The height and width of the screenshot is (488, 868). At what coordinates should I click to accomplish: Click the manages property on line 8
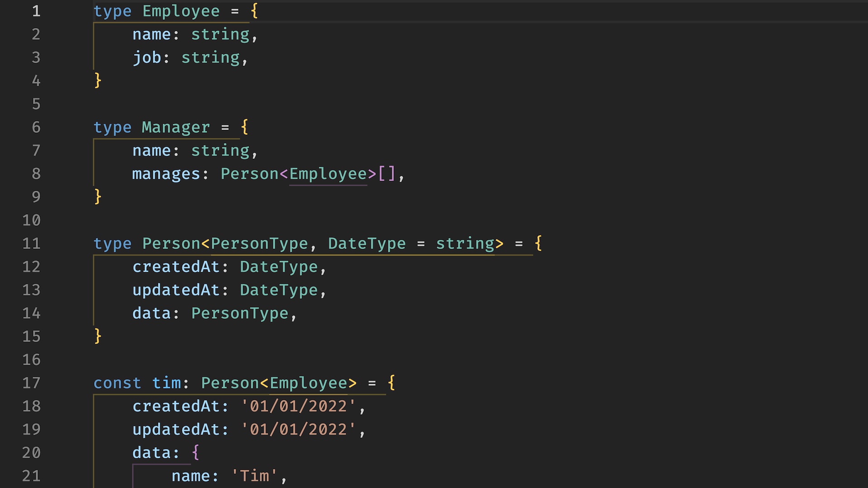point(166,174)
